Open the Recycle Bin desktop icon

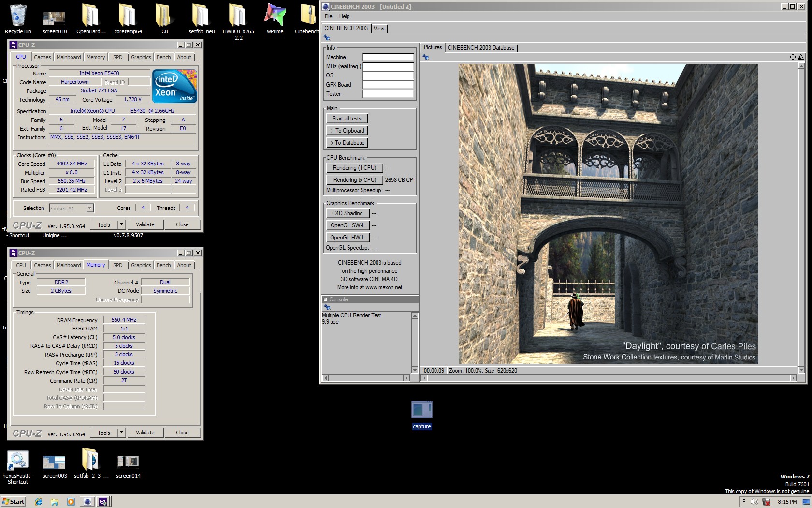[x=18, y=19]
